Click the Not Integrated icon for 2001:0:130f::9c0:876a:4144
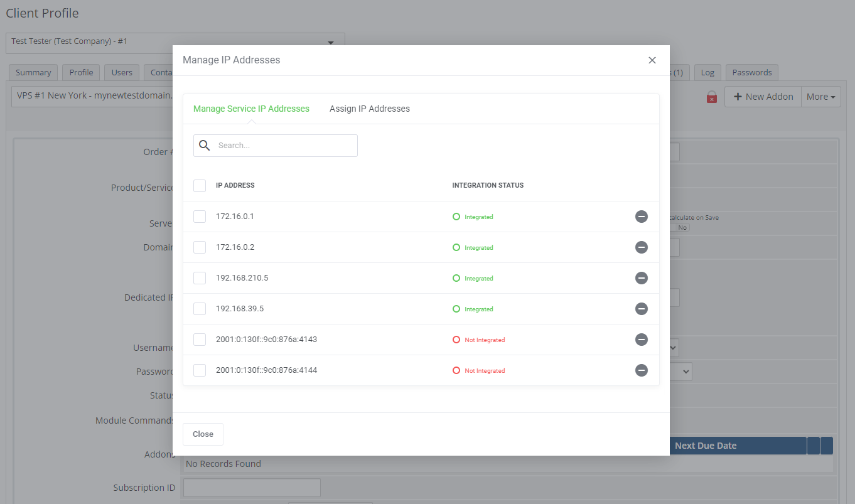 pyautogui.click(x=456, y=370)
